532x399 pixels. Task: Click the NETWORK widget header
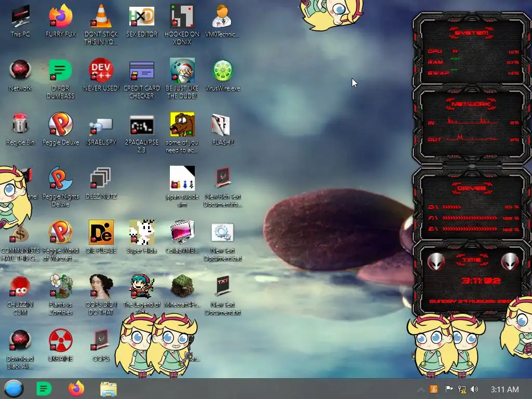pos(471,104)
